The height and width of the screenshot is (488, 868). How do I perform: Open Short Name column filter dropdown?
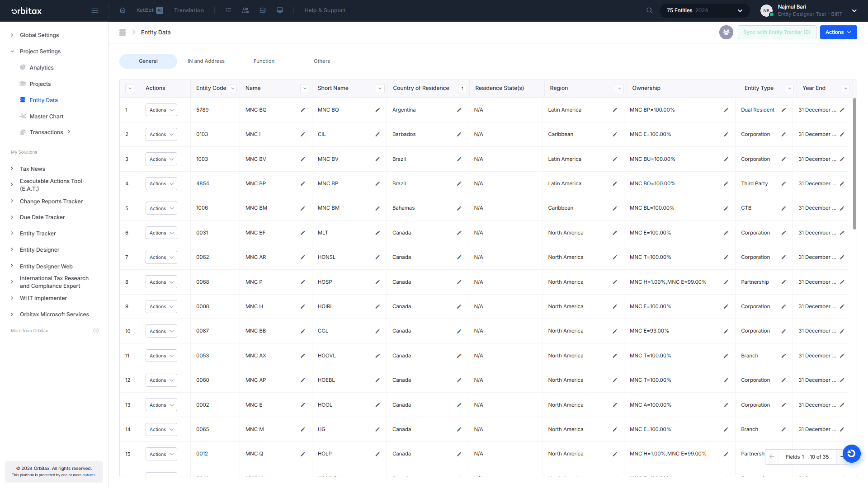(380, 89)
